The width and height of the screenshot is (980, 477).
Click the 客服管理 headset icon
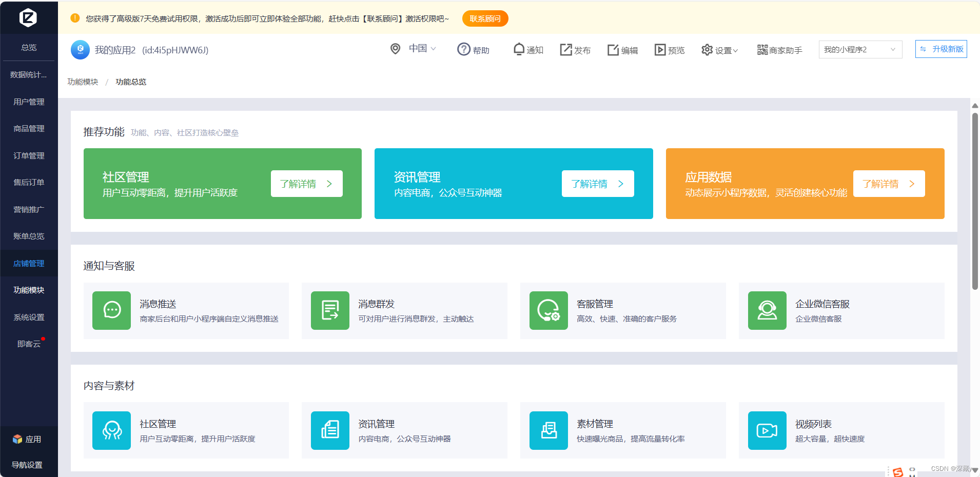[548, 310]
